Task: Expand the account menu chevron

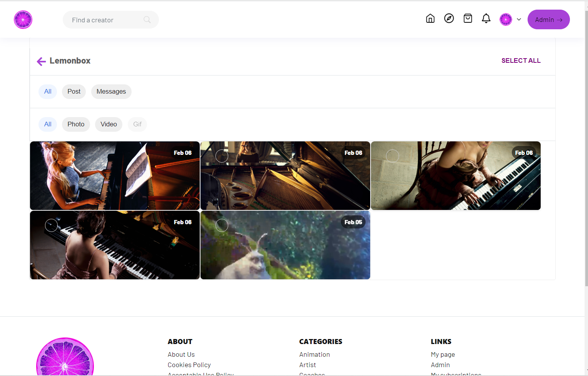Action: pos(519,19)
